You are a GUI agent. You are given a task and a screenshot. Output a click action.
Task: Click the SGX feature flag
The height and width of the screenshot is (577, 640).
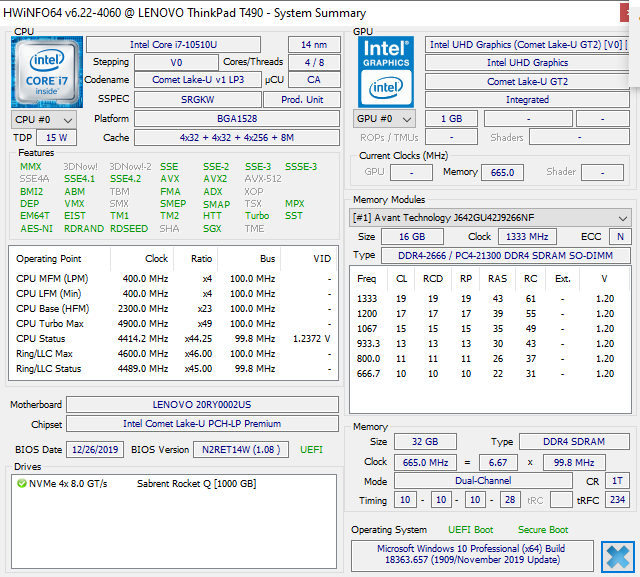[x=212, y=229]
